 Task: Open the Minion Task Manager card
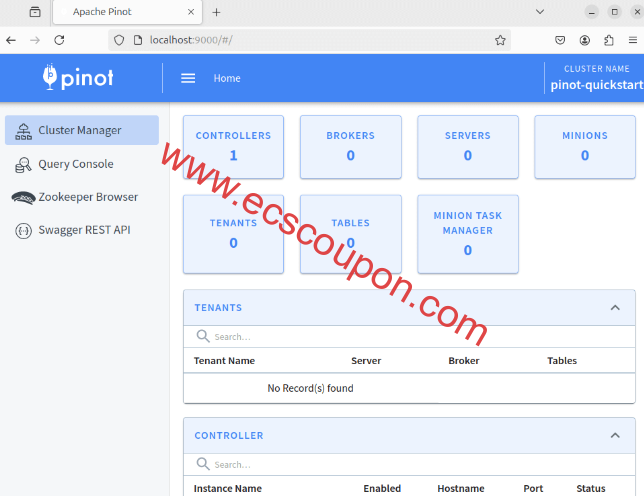[x=468, y=234]
